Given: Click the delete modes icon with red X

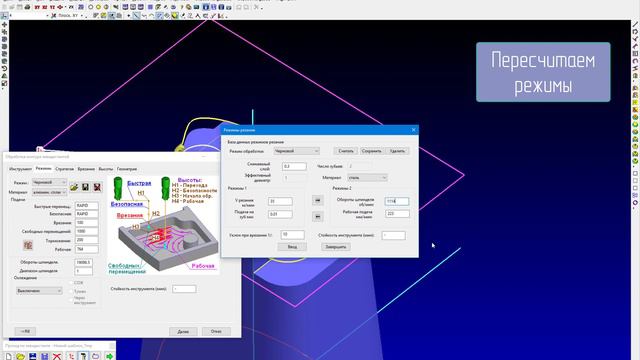Looking at the screenshot, I should [x=97, y=187].
